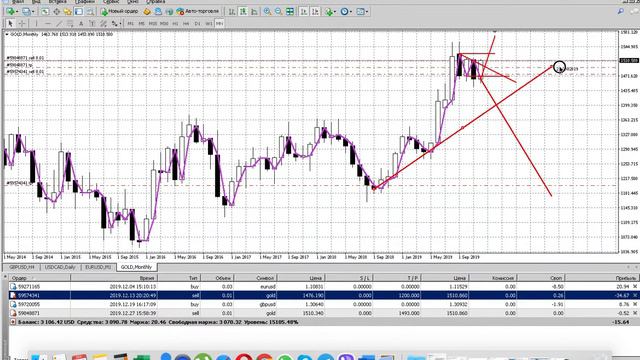The width and height of the screenshot is (640, 360).
Task: Select order 59720055 gbpusd row
Action: point(324,304)
